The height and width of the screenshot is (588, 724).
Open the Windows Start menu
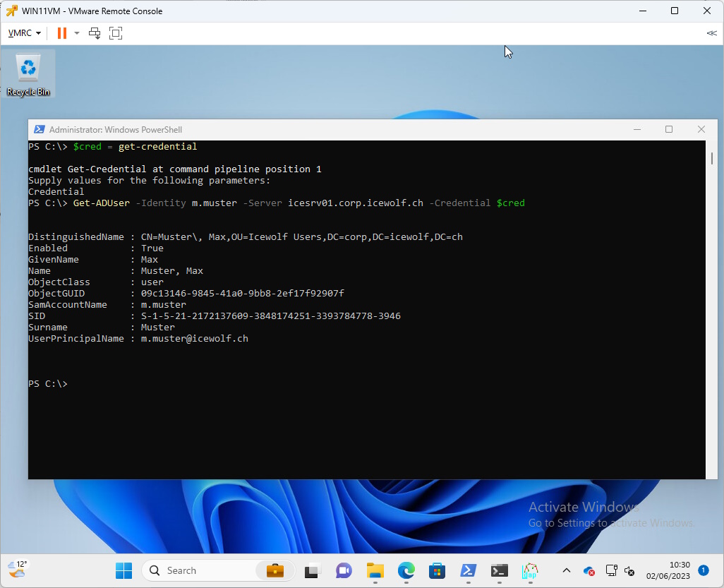[123, 570]
